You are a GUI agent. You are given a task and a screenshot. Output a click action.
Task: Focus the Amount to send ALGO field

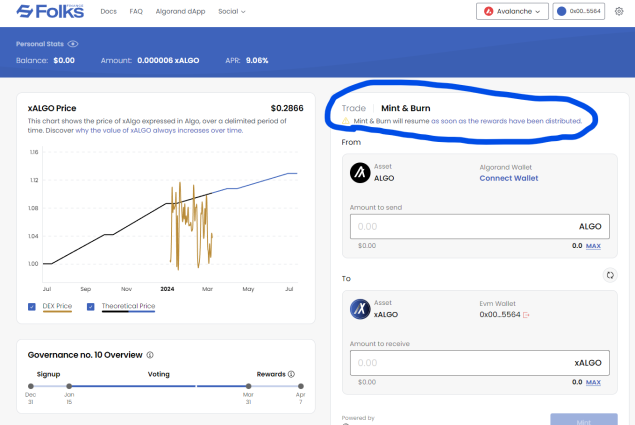pos(480,226)
